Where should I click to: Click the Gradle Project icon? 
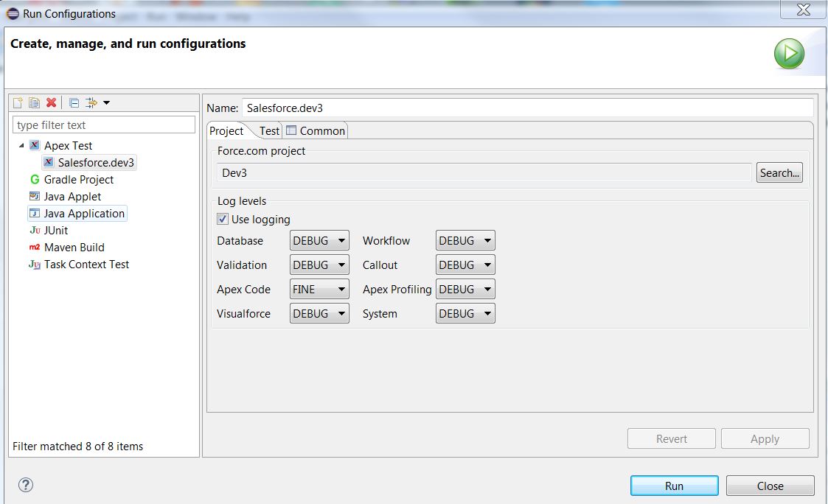click(35, 180)
